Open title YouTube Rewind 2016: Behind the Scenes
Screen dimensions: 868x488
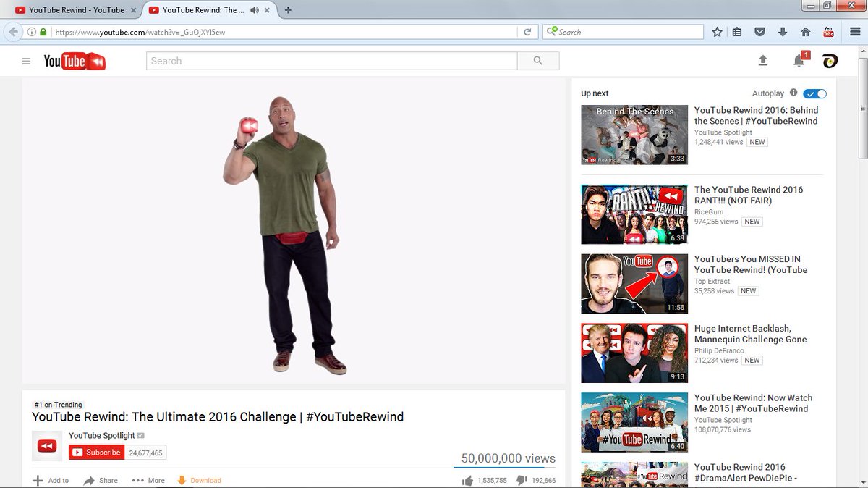click(x=757, y=116)
